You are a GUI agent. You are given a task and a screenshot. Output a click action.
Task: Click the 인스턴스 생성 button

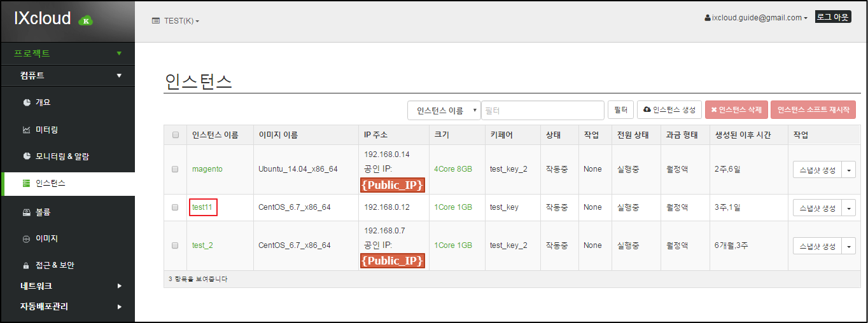pos(669,110)
